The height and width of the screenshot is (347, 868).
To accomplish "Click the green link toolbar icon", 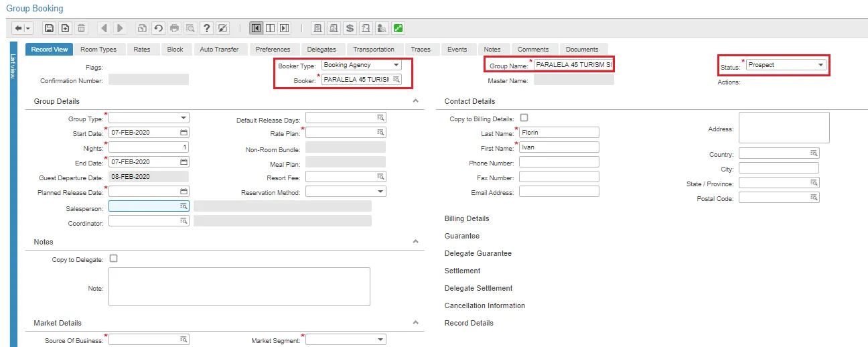I will [x=398, y=28].
